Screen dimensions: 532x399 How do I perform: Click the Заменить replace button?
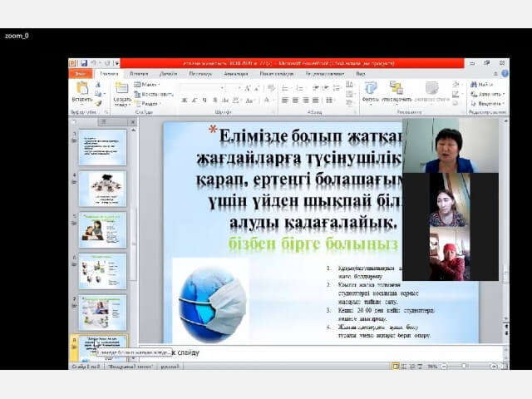pyautogui.click(x=488, y=94)
